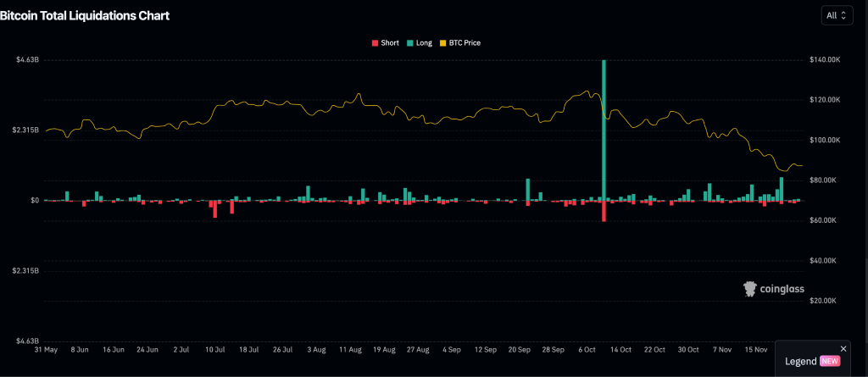This screenshot has height=377, width=868.
Task: Click the red Short color swatch
Action: pyautogui.click(x=375, y=42)
